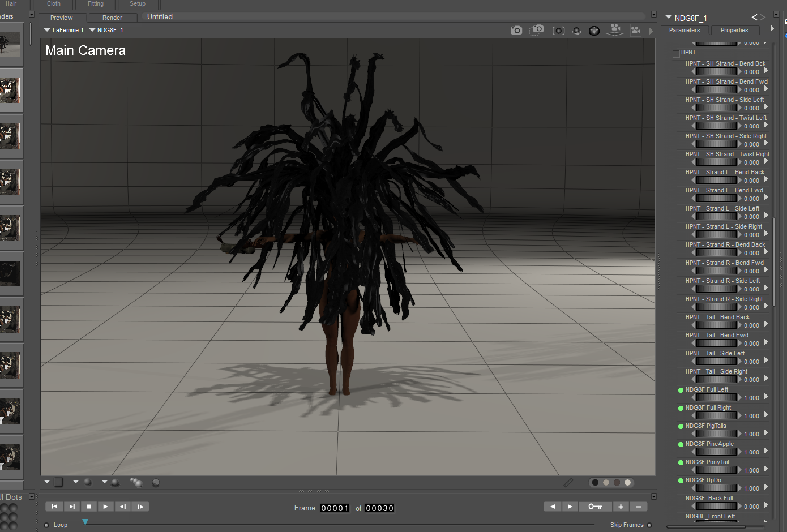787x532 pixels.
Task: Open options arrow for HPNT - Tail - Side Left
Action: point(766,360)
